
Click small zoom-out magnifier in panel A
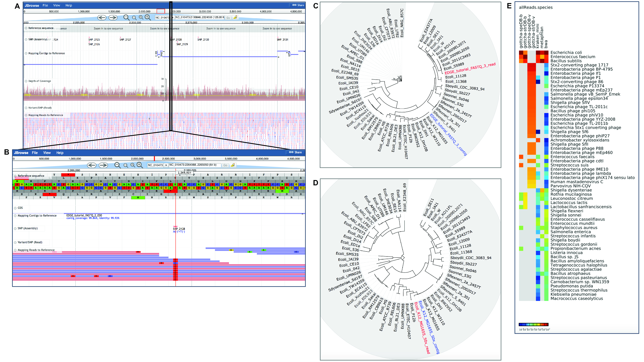click(134, 18)
